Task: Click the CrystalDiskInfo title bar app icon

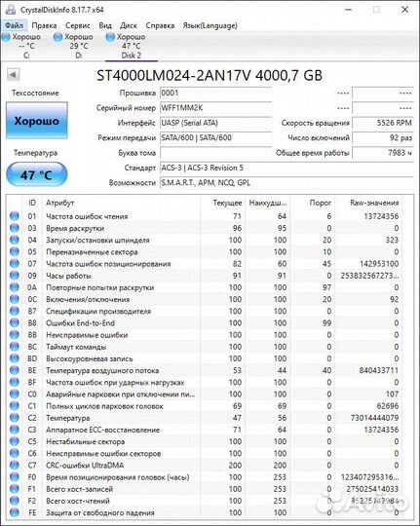Action: coord(11,9)
